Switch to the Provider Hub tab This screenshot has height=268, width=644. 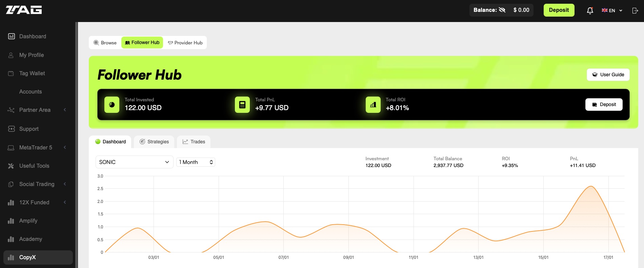[185, 43]
